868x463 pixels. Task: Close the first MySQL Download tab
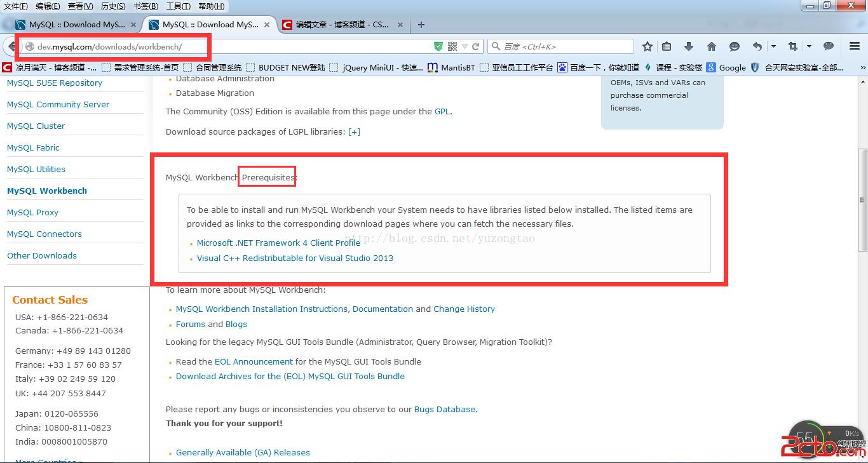pyautogui.click(x=133, y=25)
